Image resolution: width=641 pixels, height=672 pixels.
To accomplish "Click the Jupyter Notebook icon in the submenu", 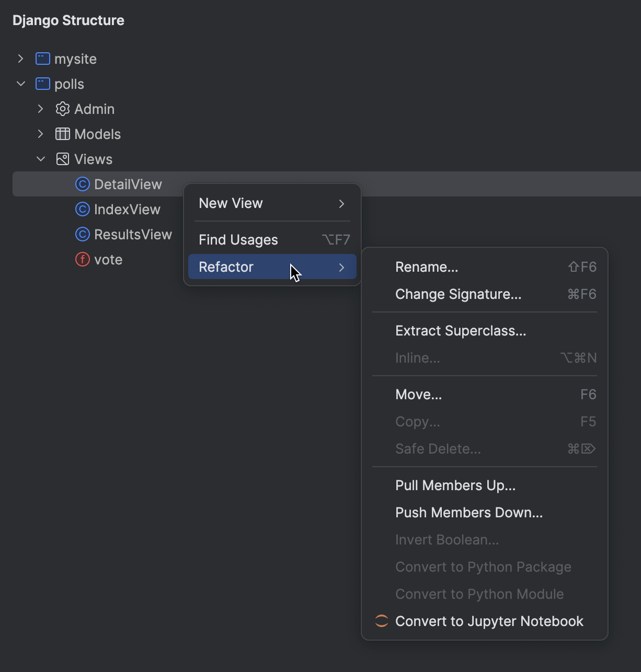I will [381, 621].
